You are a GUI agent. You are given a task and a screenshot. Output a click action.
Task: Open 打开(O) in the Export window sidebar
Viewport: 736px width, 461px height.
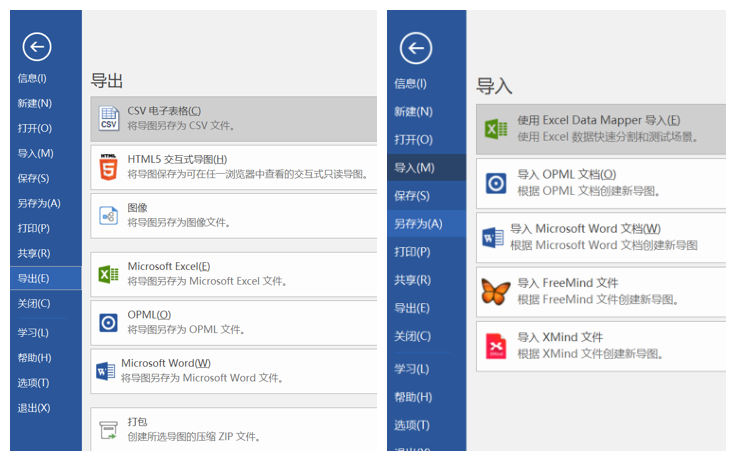pyautogui.click(x=35, y=128)
